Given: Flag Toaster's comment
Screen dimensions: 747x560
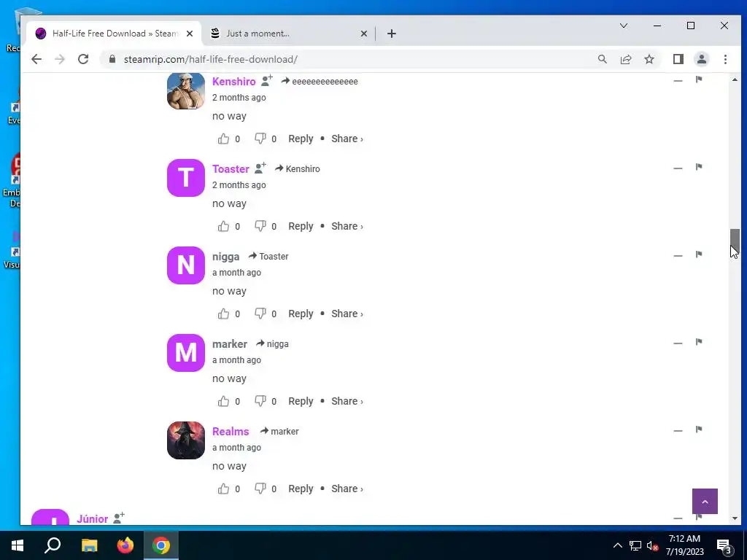Looking at the screenshot, I should click(x=699, y=167).
